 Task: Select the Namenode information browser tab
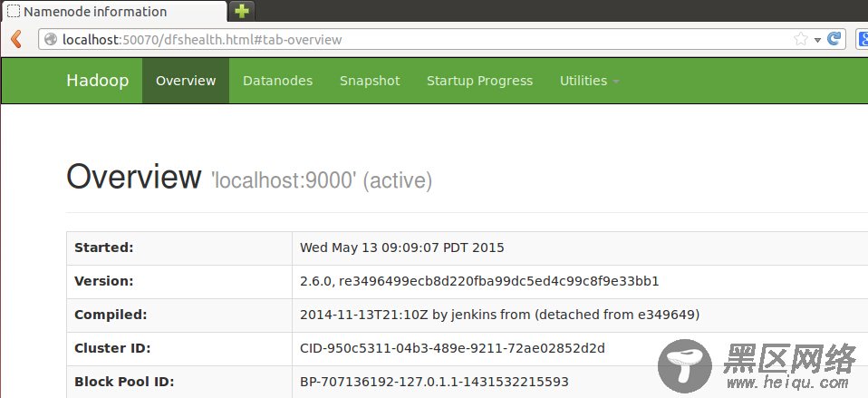[x=113, y=11]
